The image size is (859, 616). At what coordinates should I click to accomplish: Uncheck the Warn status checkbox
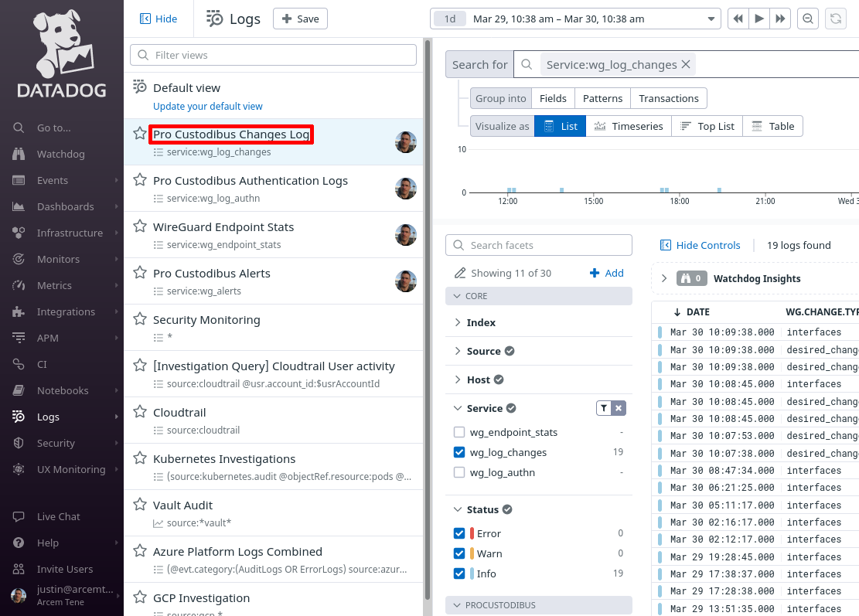[459, 553]
